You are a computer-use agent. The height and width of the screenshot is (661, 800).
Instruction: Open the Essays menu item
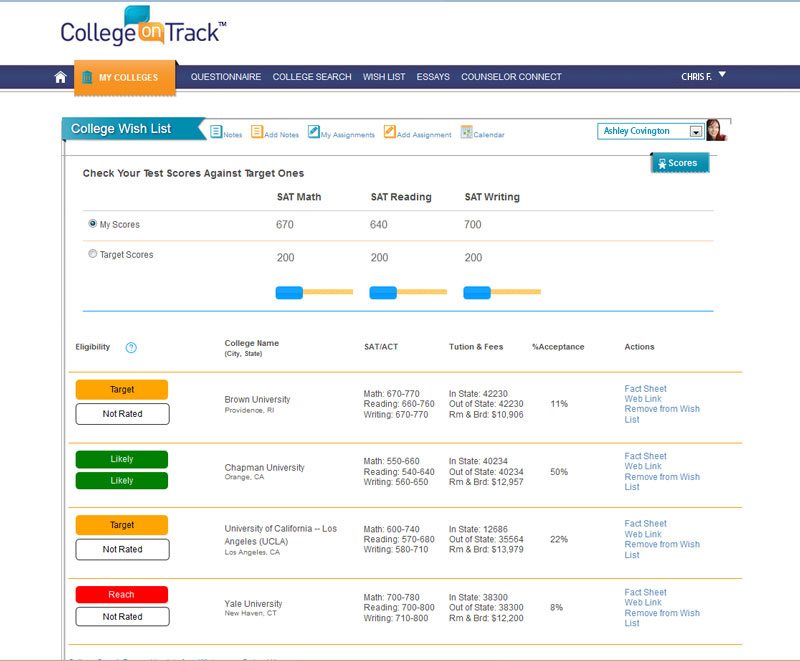tap(433, 77)
